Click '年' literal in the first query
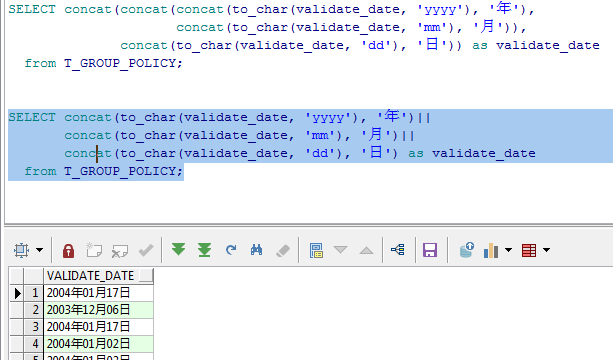Viewport: 613px width, 360px height. coord(503,8)
